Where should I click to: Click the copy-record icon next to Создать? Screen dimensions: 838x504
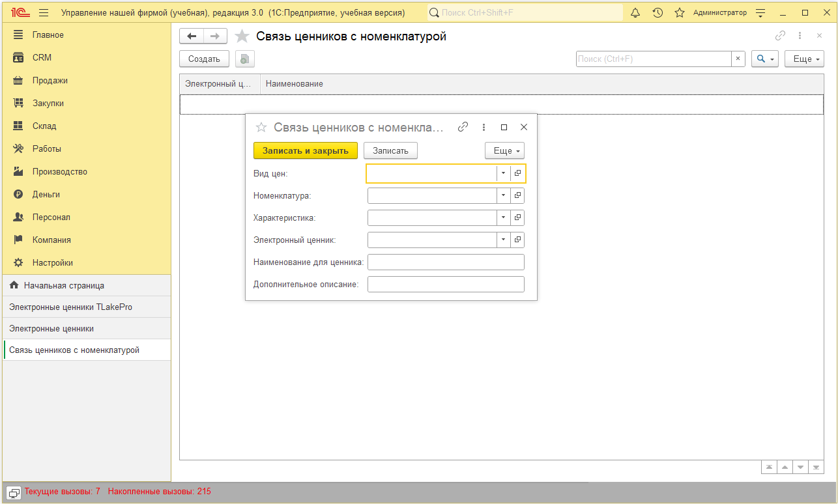coord(244,59)
